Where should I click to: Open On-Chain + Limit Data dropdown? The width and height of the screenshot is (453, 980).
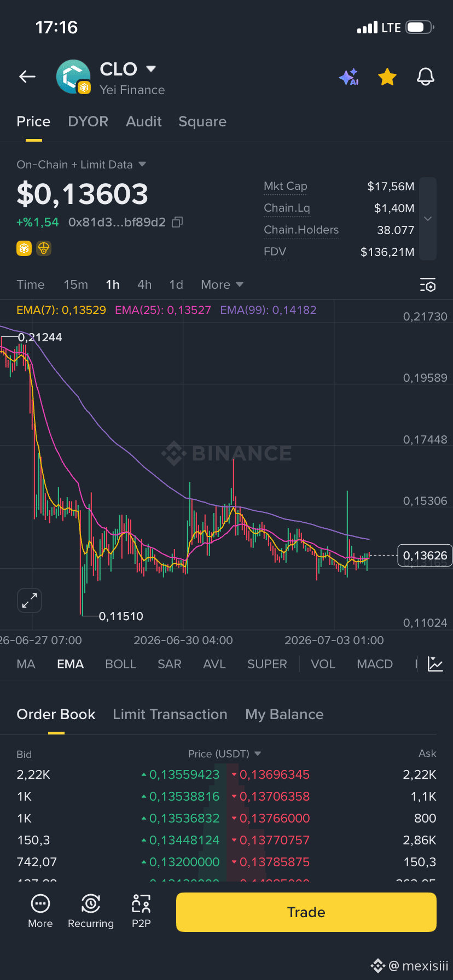point(82,165)
